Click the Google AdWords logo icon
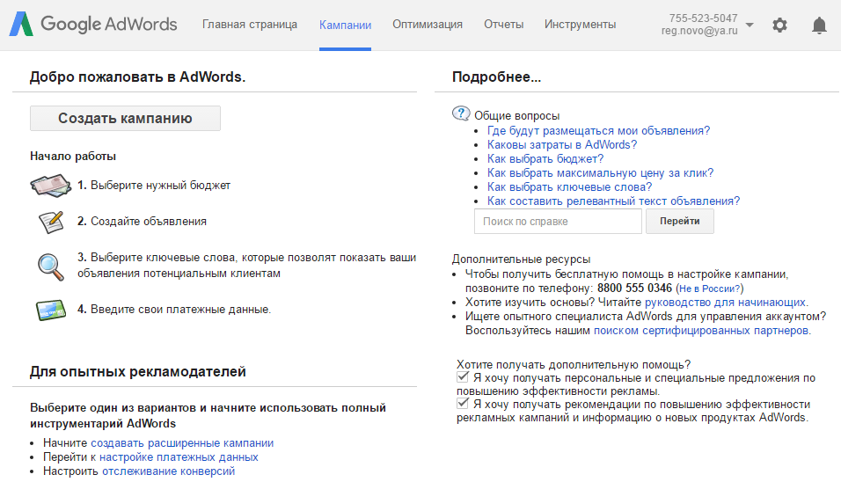 pos(21,24)
